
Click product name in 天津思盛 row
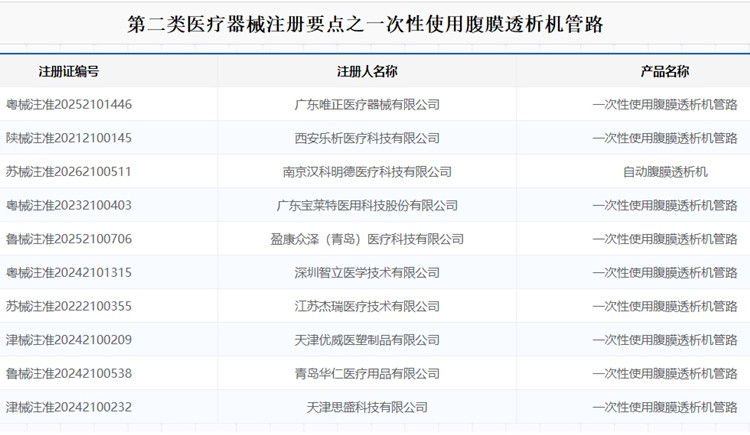coord(665,407)
